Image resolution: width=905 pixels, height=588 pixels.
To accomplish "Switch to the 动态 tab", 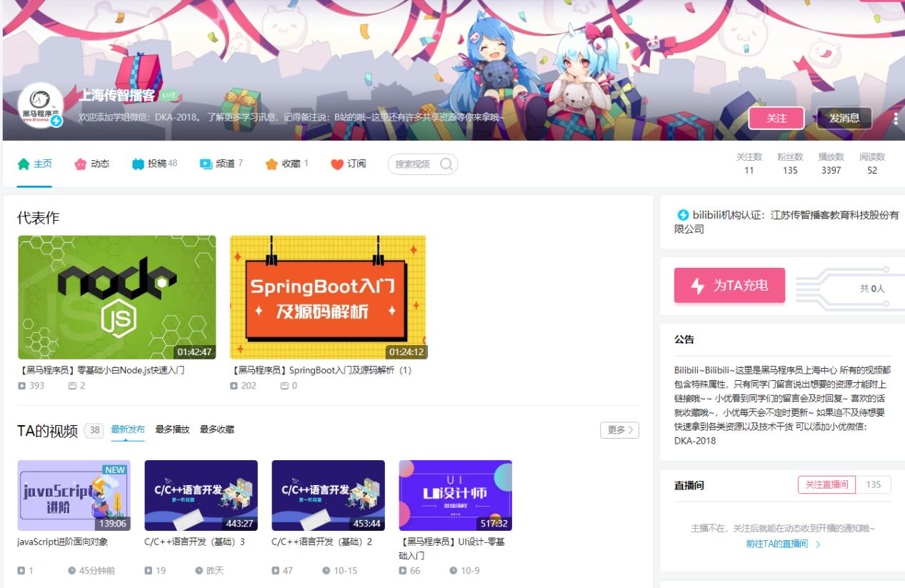I will (x=92, y=164).
